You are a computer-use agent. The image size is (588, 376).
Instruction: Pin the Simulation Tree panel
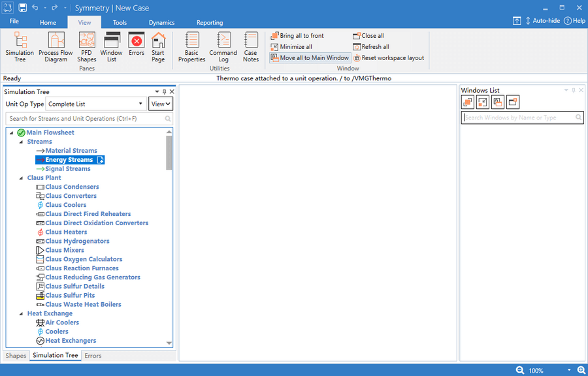click(164, 92)
